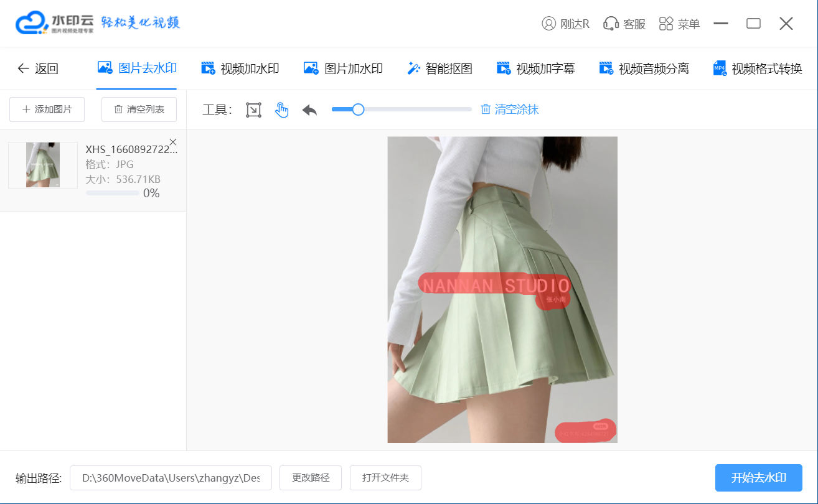Go back with the 返回 arrow
This screenshot has height=504, width=818.
point(38,68)
